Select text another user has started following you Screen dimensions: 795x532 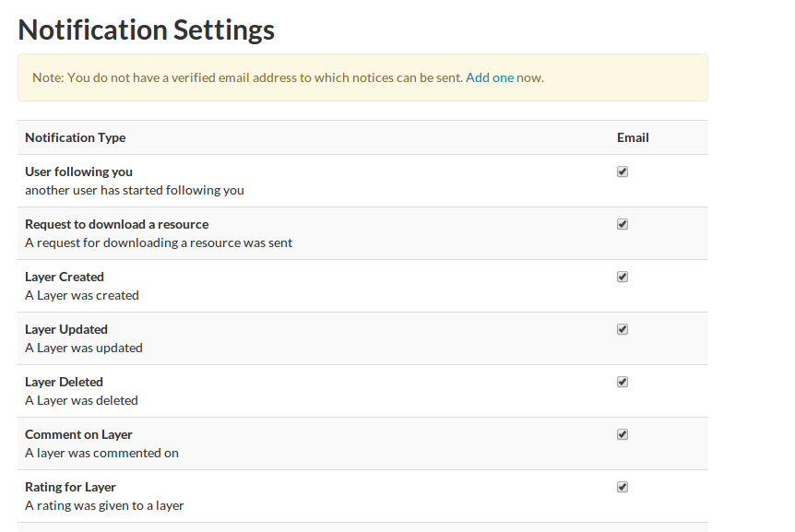(x=135, y=191)
